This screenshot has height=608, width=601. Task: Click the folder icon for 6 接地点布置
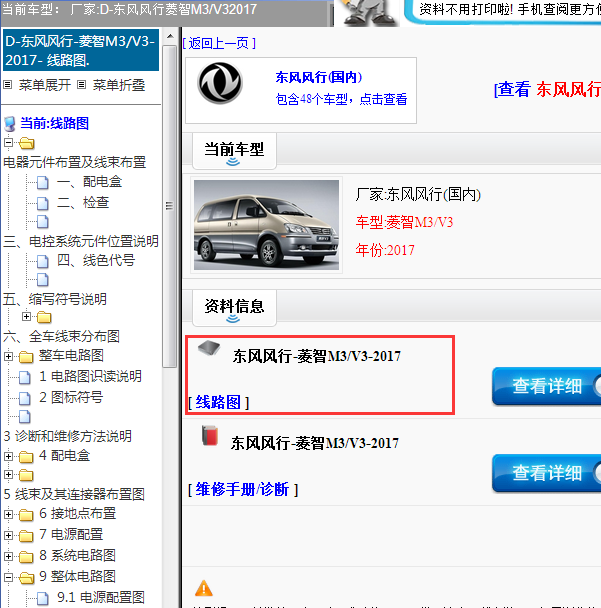coord(26,515)
